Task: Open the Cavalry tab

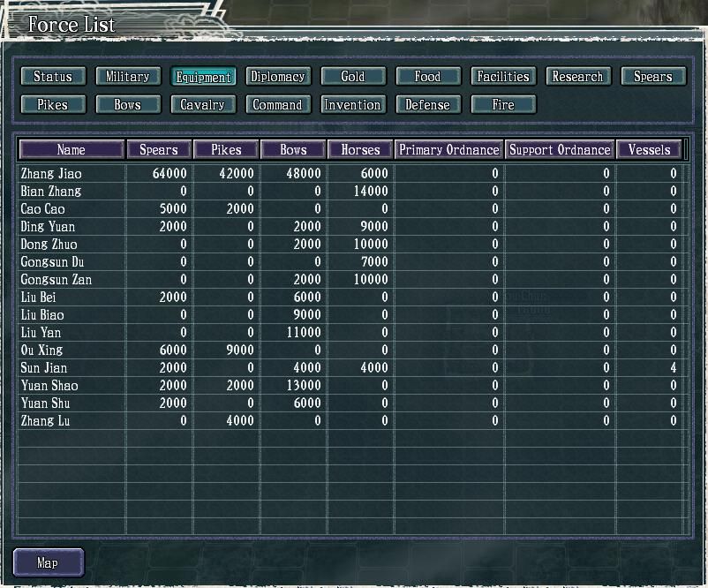Action: coord(203,104)
